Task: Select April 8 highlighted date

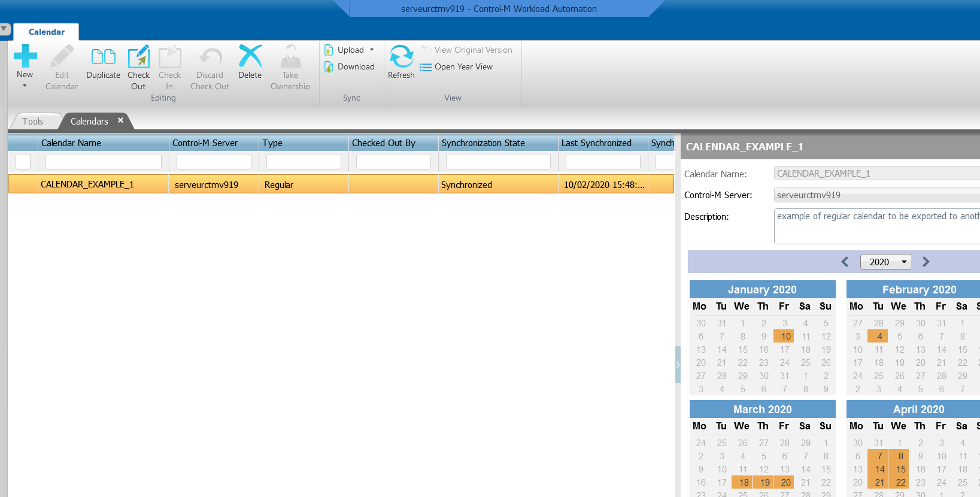Action: tap(899, 456)
